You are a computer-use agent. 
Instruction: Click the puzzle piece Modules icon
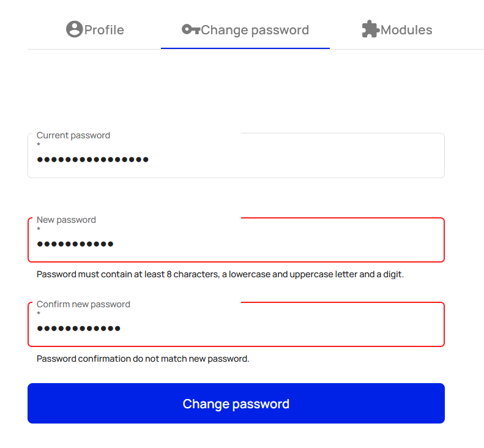coord(370,29)
